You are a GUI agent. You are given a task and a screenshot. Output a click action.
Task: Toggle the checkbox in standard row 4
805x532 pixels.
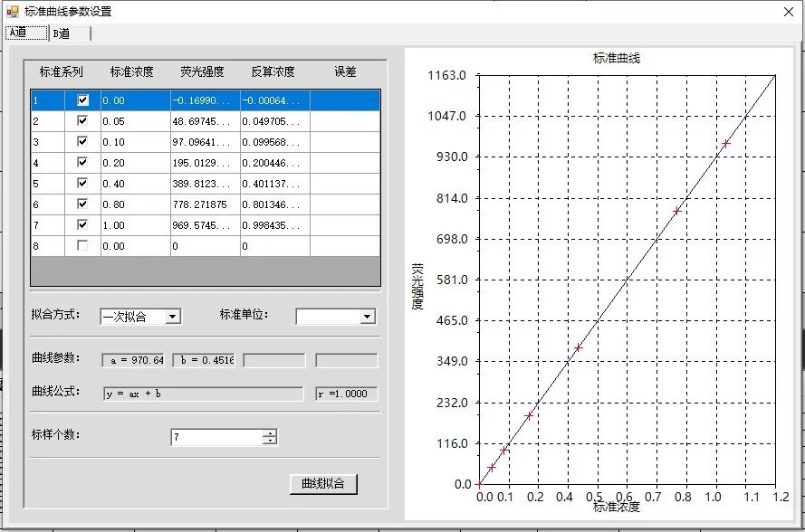[x=82, y=162]
